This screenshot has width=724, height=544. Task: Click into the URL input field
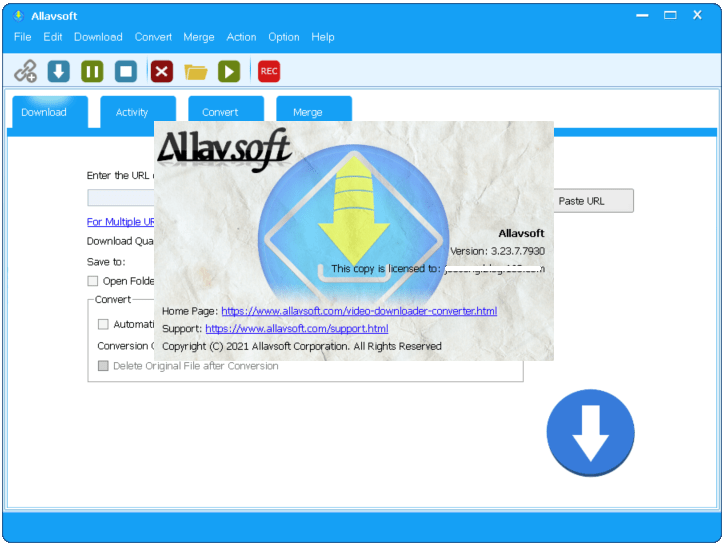click(x=121, y=198)
